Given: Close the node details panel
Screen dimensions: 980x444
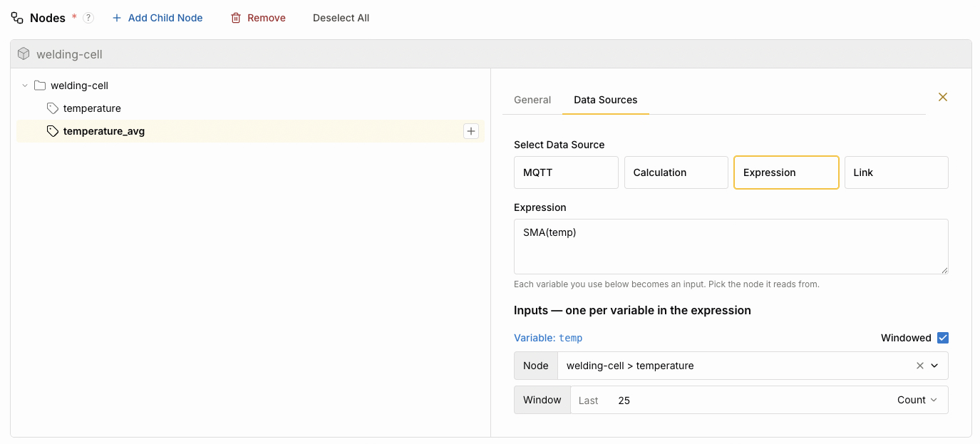Looking at the screenshot, I should [x=943, y=97].
